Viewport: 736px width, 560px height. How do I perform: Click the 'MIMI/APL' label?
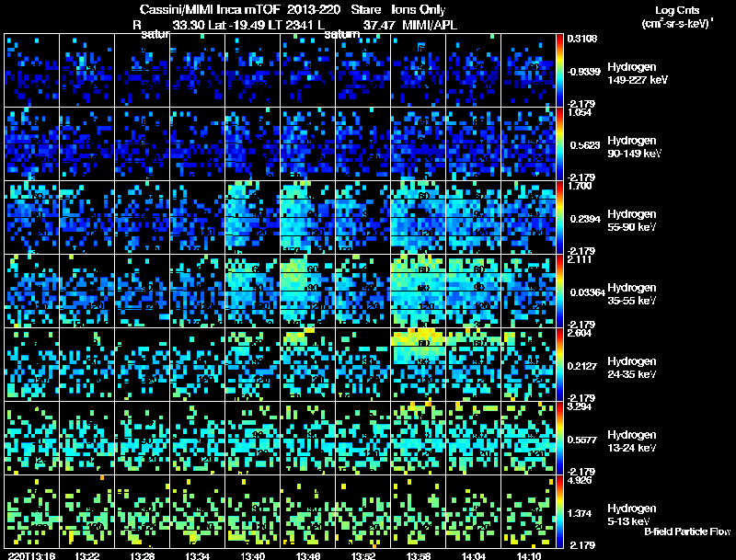(430, 25)
